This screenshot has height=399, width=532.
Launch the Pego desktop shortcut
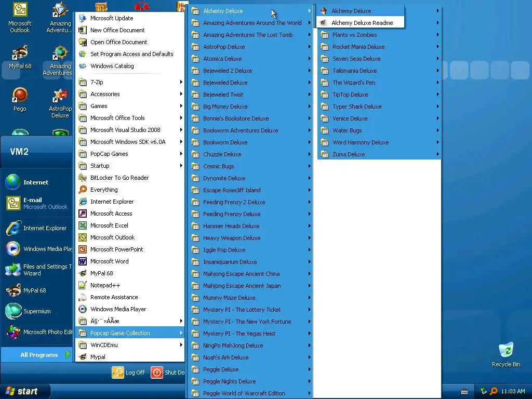pyautogui.click(x=20, y=99)
